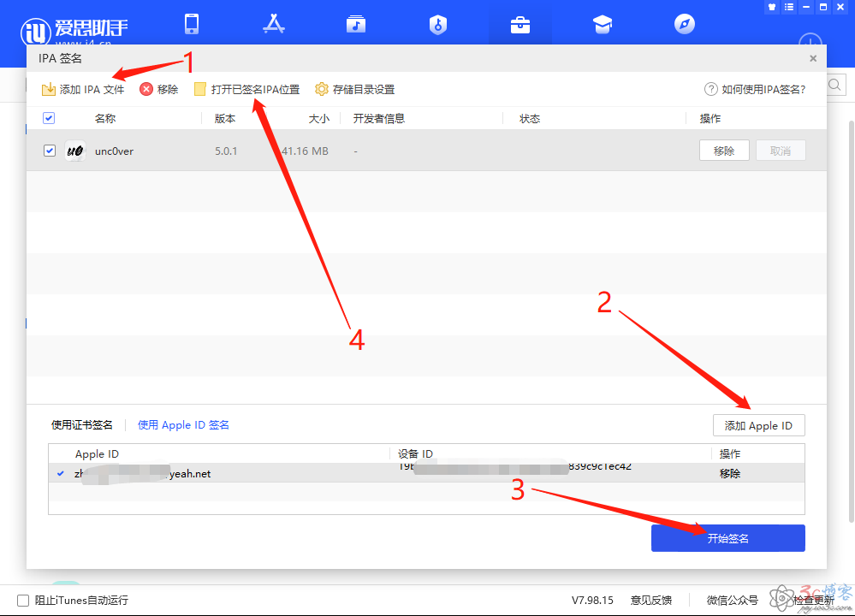Click the unc0ver app icon
Screen dimensions: 855x616
[75, 151]
